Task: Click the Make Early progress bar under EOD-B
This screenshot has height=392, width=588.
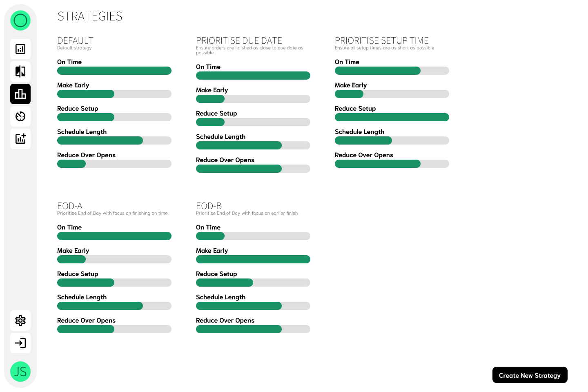Action: pyautogui.click(x=253, y=259)
